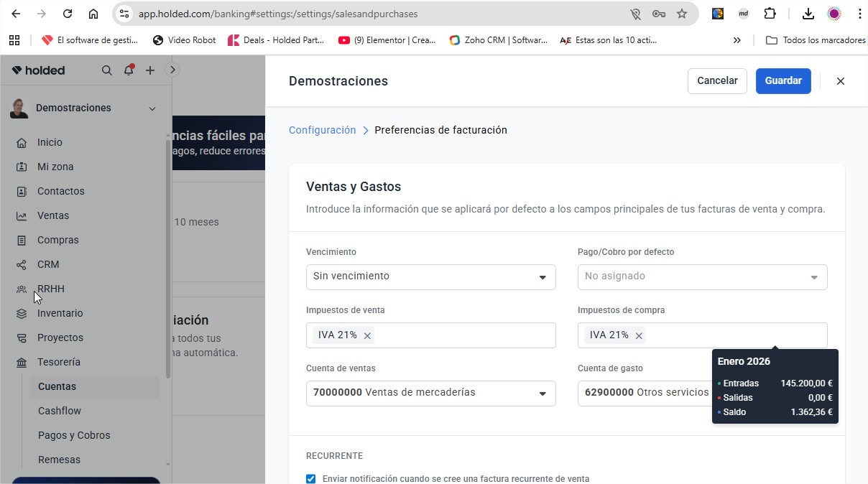Viewport: 868px width, 484px height.
Task: Open the search magnifying glass in sidebar
Action: [x=106, y=70]
